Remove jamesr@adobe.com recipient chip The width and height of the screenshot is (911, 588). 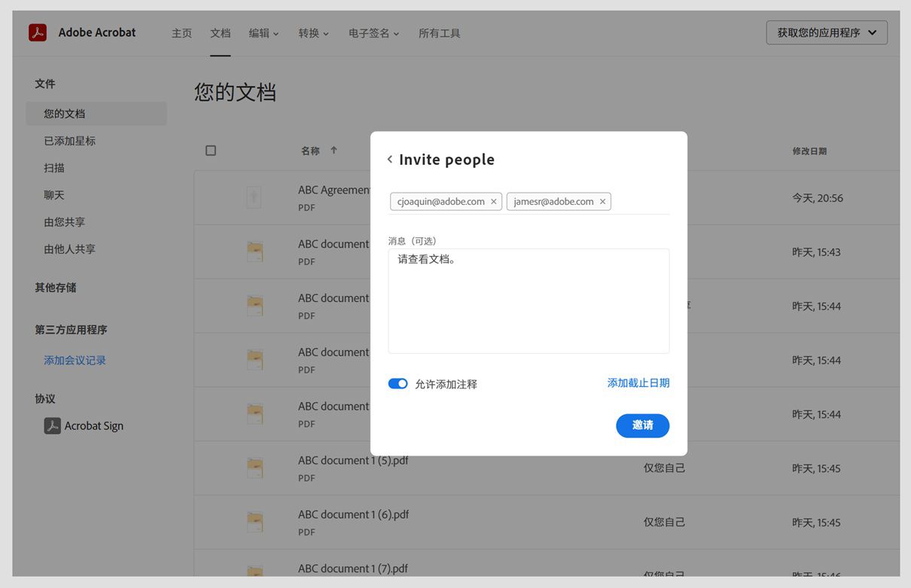602,201
